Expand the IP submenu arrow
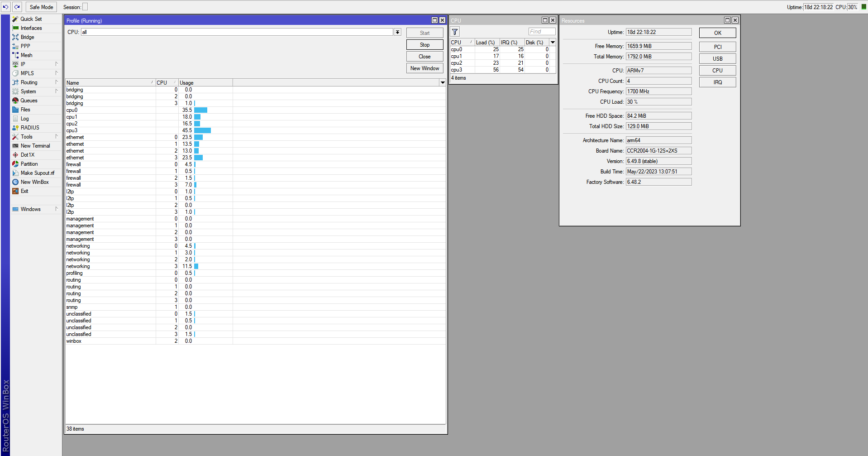This screenshot has width=868, height=456. (57, 64)
